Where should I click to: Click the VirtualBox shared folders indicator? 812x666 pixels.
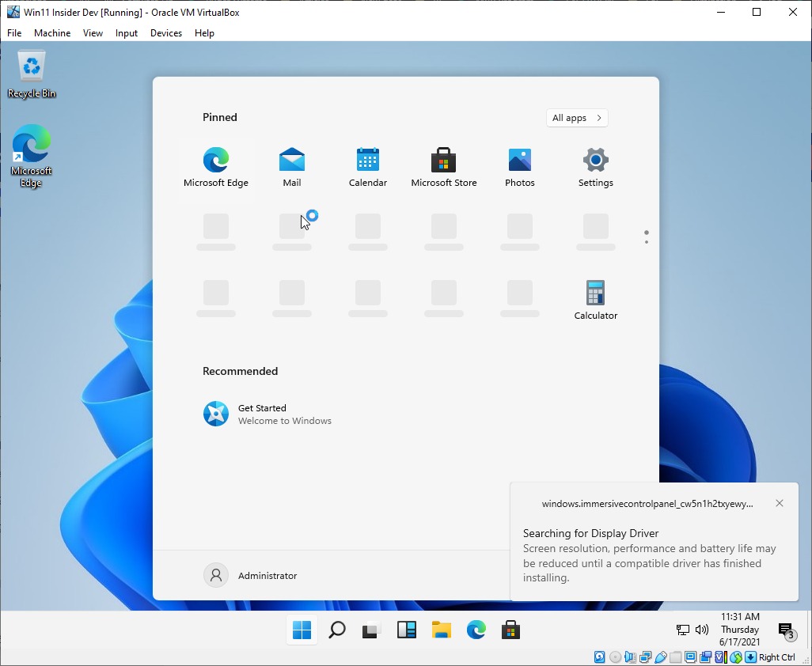tap(675, 657)
